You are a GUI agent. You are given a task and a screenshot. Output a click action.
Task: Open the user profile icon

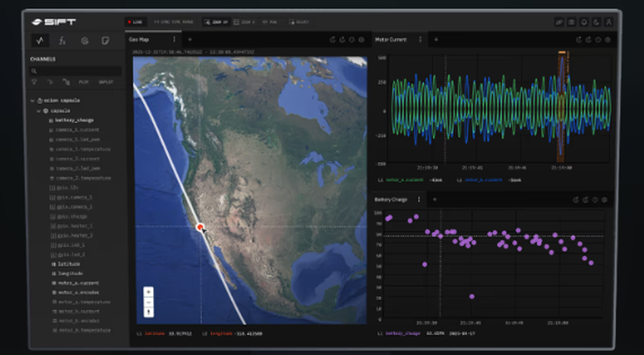609,22
